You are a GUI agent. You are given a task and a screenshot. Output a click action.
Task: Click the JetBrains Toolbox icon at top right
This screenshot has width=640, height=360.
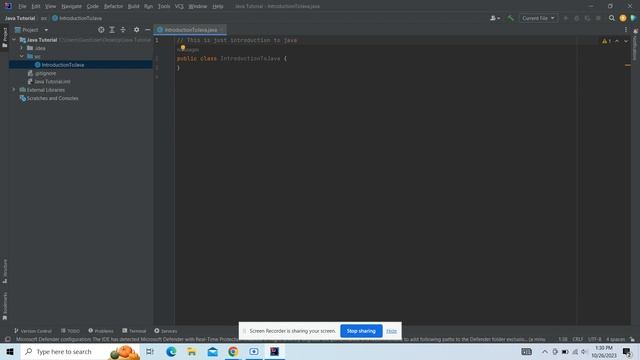(633, 18)
